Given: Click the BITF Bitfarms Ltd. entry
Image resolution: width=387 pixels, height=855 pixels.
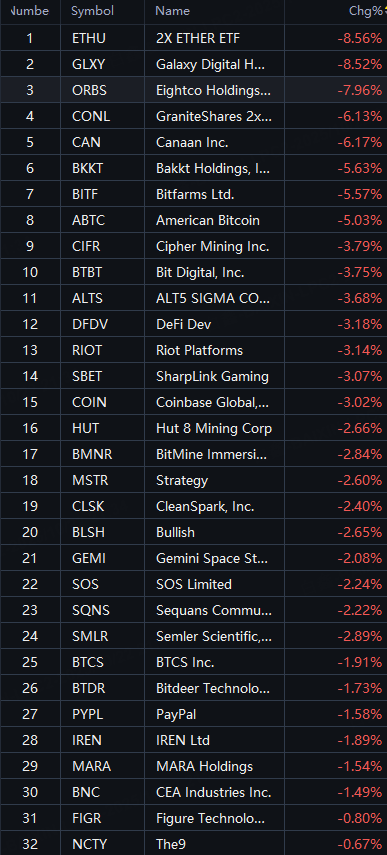Looking at the screenshot, I should click(194, 194).
